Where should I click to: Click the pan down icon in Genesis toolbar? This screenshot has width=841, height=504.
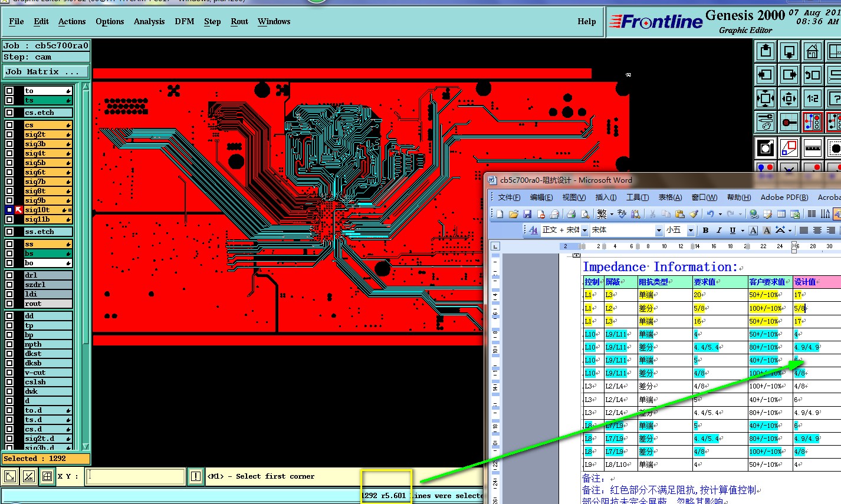click(789, 52)
